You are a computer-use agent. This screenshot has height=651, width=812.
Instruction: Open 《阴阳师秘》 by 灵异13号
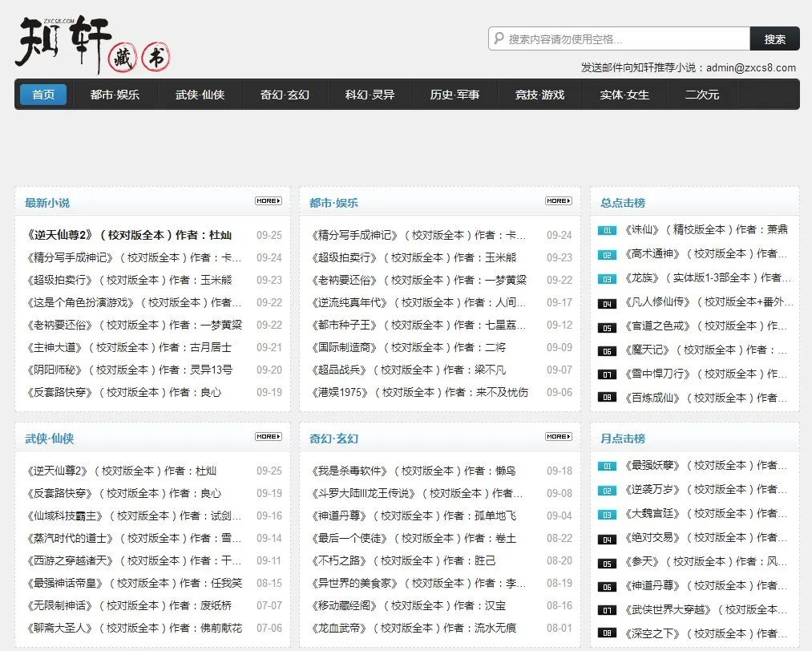[129, 370]
